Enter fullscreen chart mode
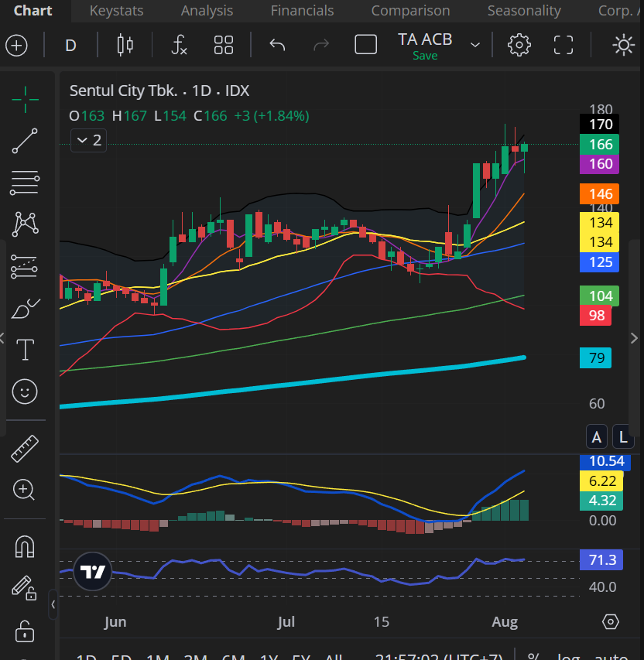This screenshot has width=644, height=660. [563, 45]
